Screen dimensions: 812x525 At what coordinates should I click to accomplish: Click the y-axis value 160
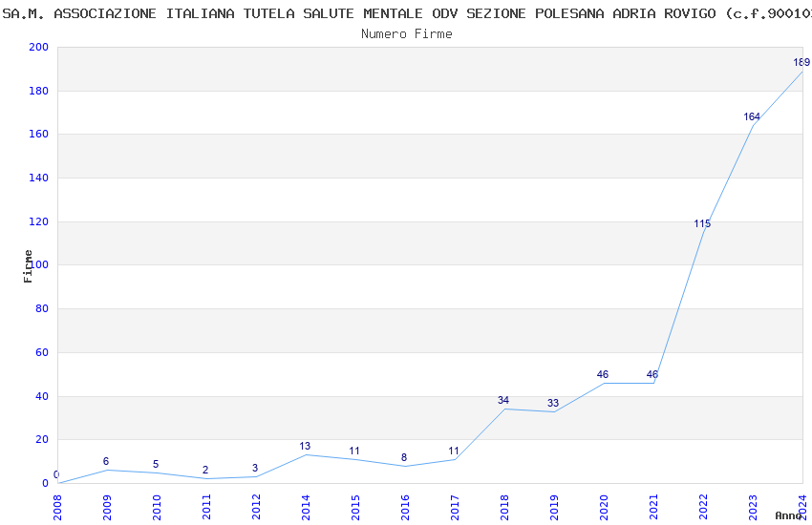39,134
